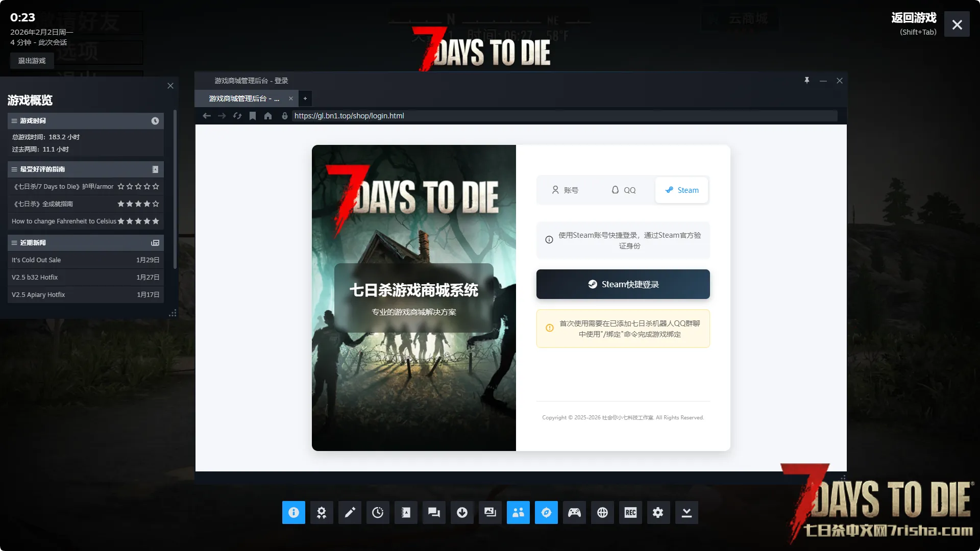980x551 pixels.
Task: Open the screenshots icon in overlay bar
Action: click(490, 512)
